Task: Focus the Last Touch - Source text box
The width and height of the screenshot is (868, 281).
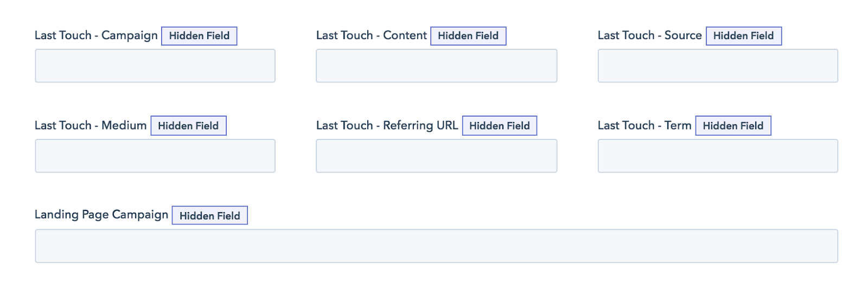Action: point(718,66)
